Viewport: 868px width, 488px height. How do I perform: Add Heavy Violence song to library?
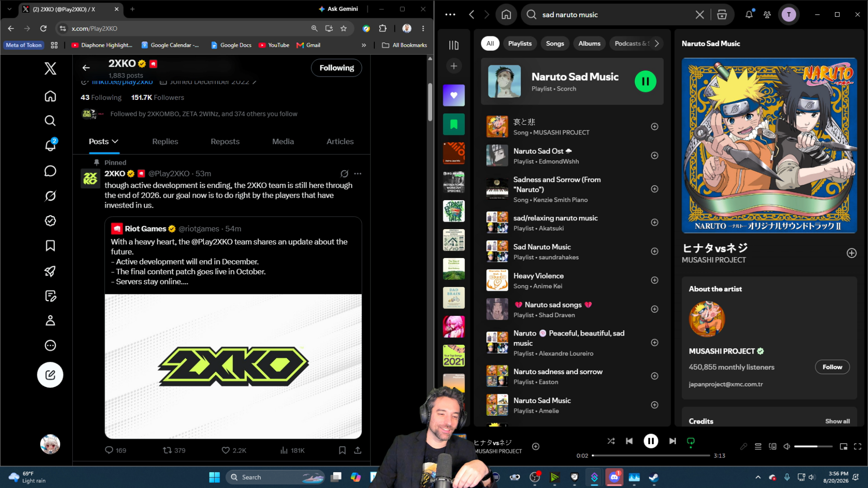click(655, 280)
